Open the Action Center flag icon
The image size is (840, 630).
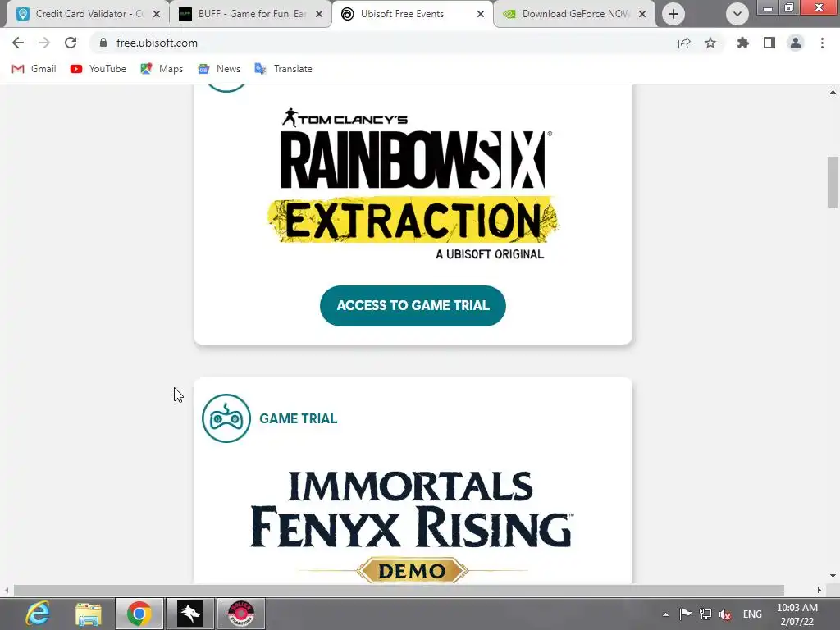[685, 614]
